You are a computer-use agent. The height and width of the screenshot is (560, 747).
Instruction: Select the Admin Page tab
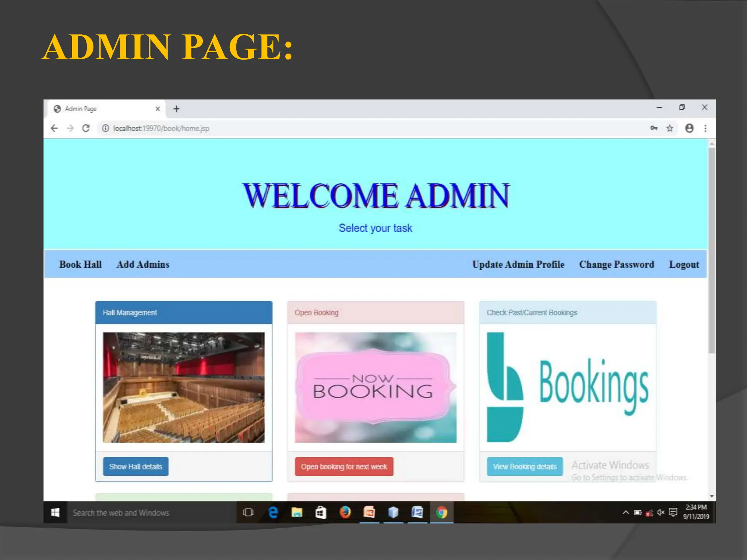106,109
